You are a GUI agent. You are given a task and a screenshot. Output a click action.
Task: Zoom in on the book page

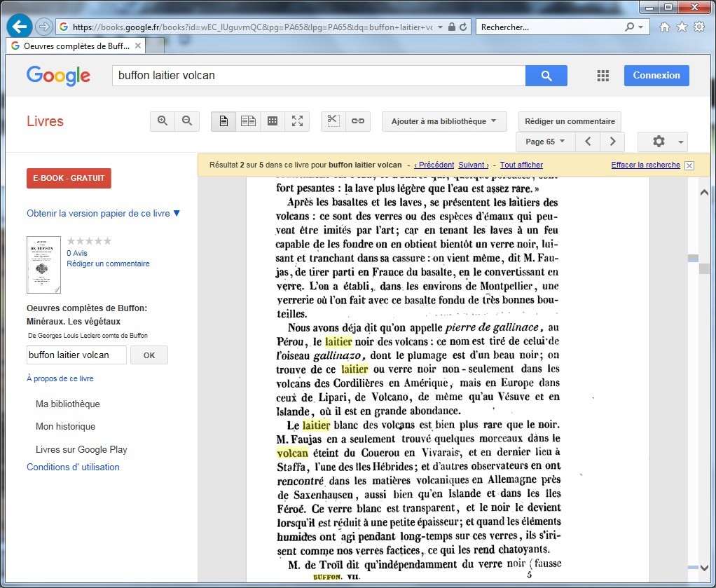click(163, 121)
